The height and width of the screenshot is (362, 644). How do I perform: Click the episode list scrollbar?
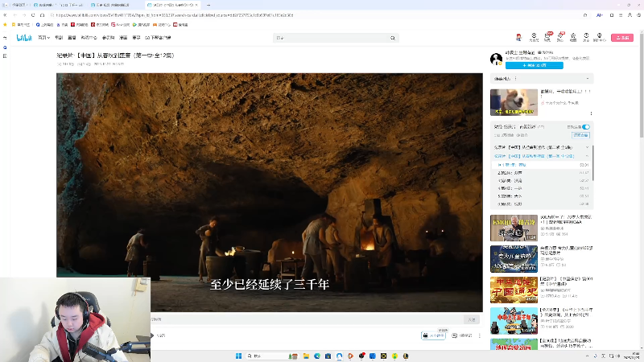pyautogui.click(x=592, y=162)
